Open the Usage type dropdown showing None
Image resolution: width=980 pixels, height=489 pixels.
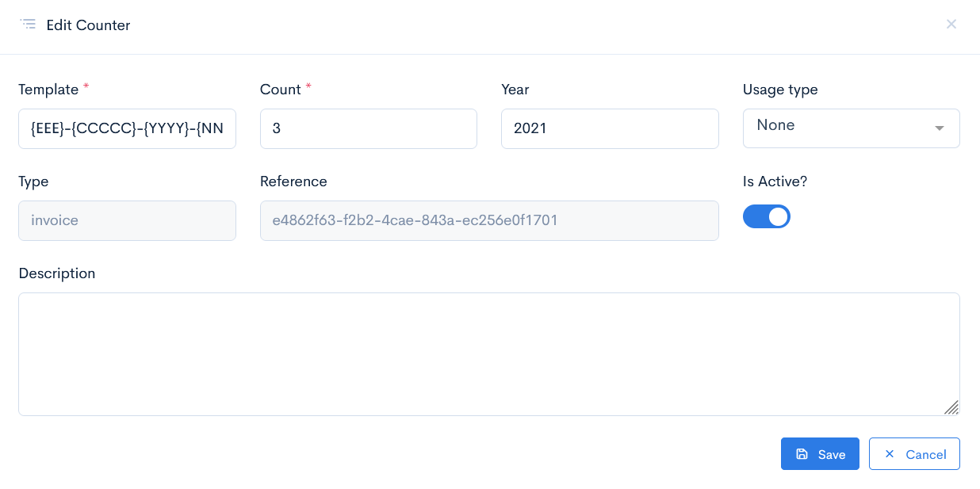click(840, 128)
